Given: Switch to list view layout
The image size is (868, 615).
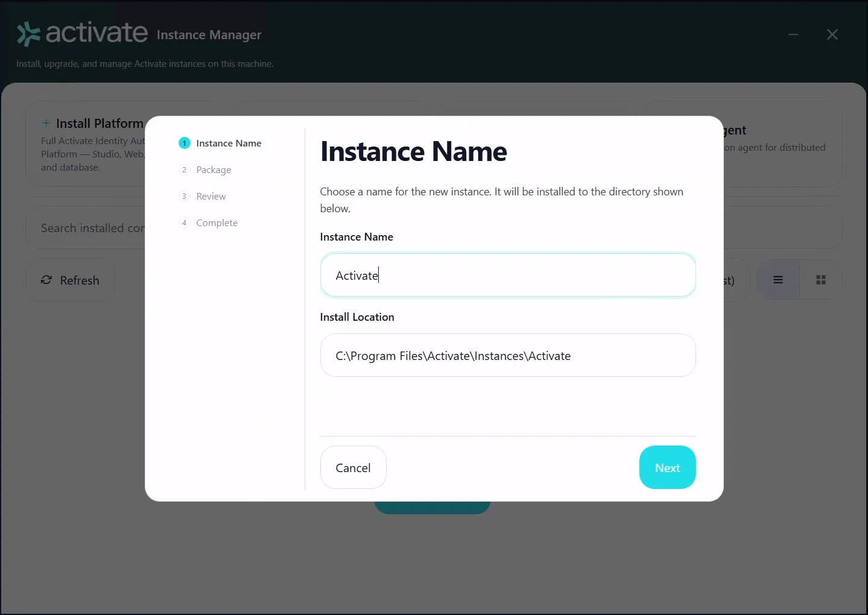Looking at the screenshot, I should pos(778,280).
